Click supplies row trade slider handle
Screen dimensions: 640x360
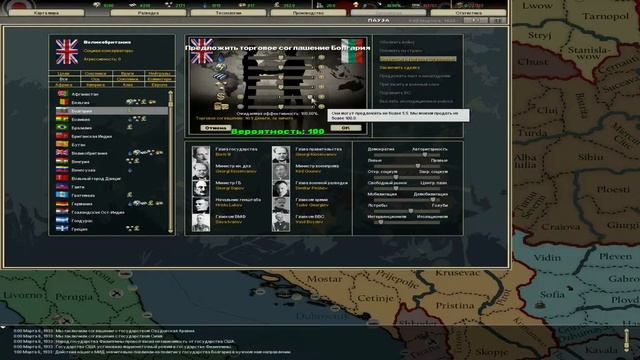[x=280, y=107]
